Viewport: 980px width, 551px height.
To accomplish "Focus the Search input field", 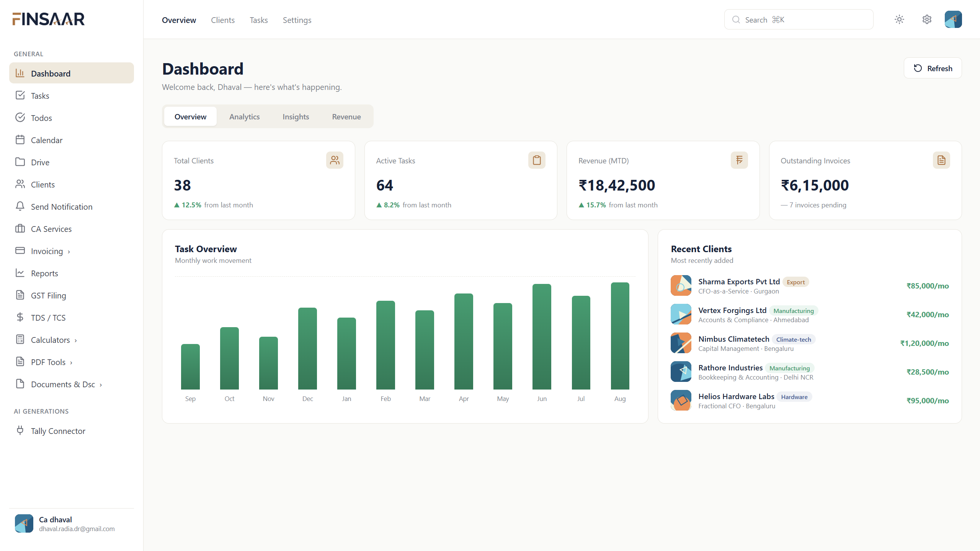I will coord(799,20).
